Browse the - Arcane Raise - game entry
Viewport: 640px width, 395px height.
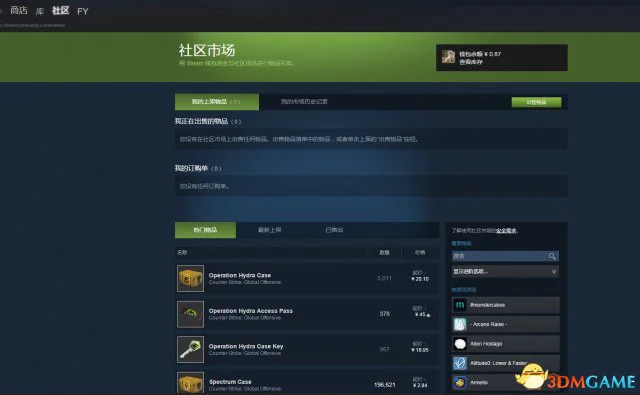point(506,324)
